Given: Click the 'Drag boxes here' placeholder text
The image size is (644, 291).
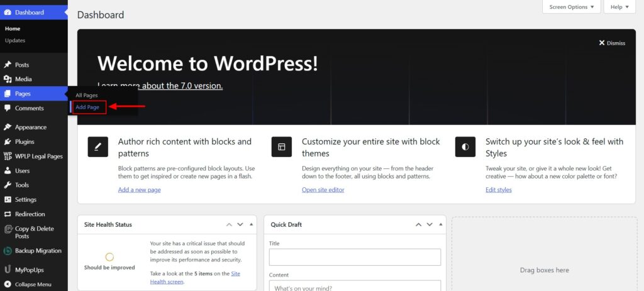Looking at the screenshot, I should click(x=544, y=270).
